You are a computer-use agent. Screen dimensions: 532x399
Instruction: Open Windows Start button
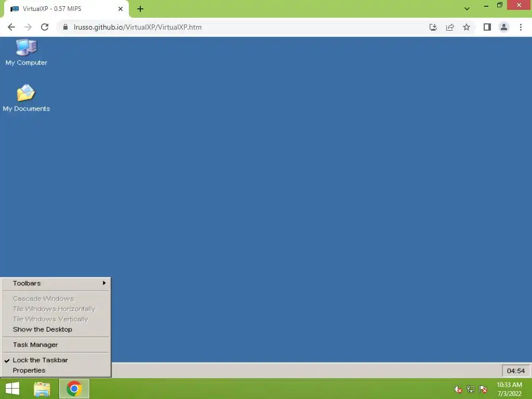coord(12,389)
